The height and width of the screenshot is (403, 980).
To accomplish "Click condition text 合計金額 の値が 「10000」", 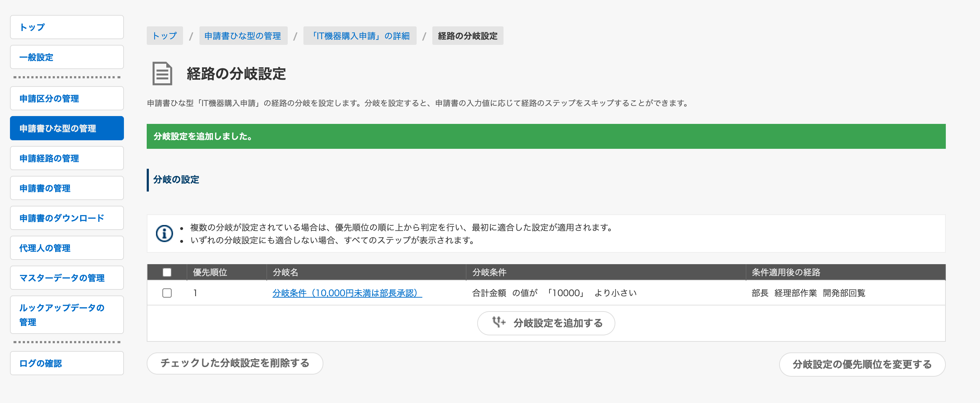I will coord(529,293).
